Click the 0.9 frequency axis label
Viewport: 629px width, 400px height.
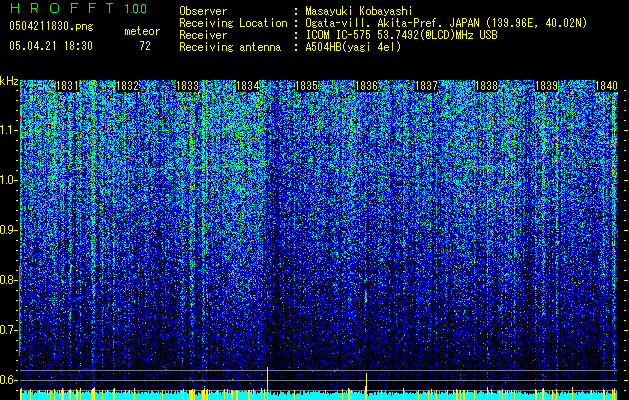tap(9, 230)
